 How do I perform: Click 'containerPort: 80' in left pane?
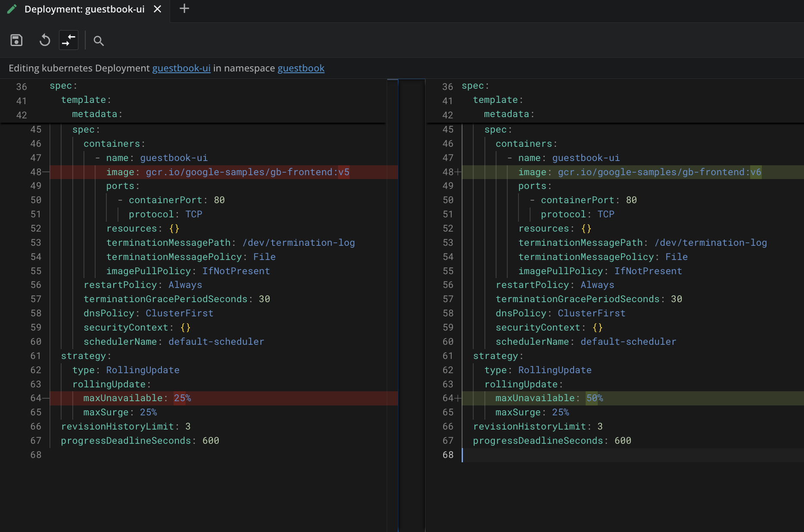177,200
